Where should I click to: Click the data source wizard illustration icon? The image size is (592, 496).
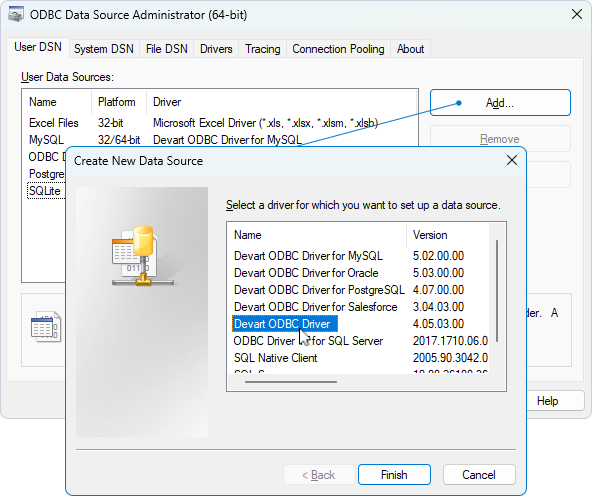coord(143,256)
